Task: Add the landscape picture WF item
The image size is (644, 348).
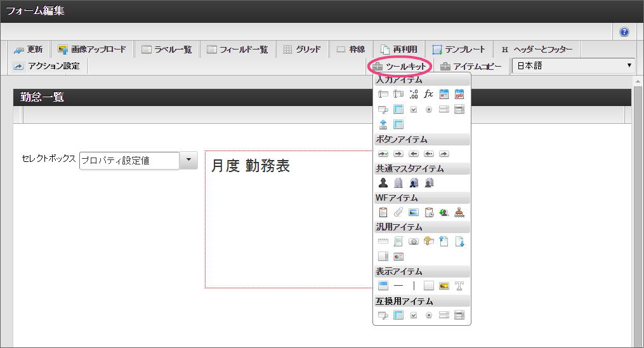Action: point(414,212)
